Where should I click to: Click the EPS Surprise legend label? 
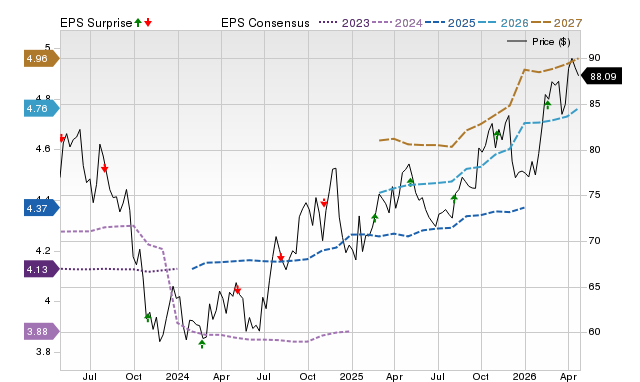point(96,23)
